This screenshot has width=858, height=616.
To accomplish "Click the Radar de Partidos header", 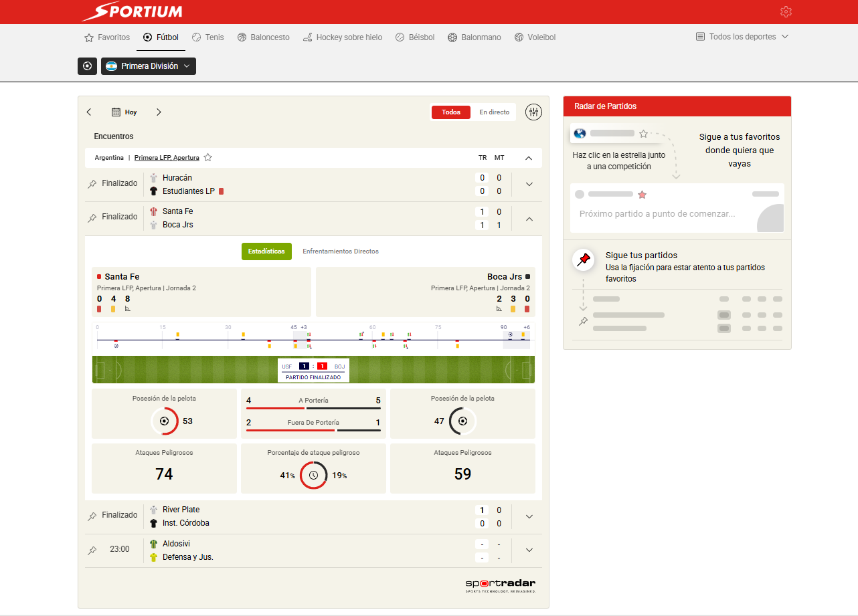I will [x=677, y=106].
